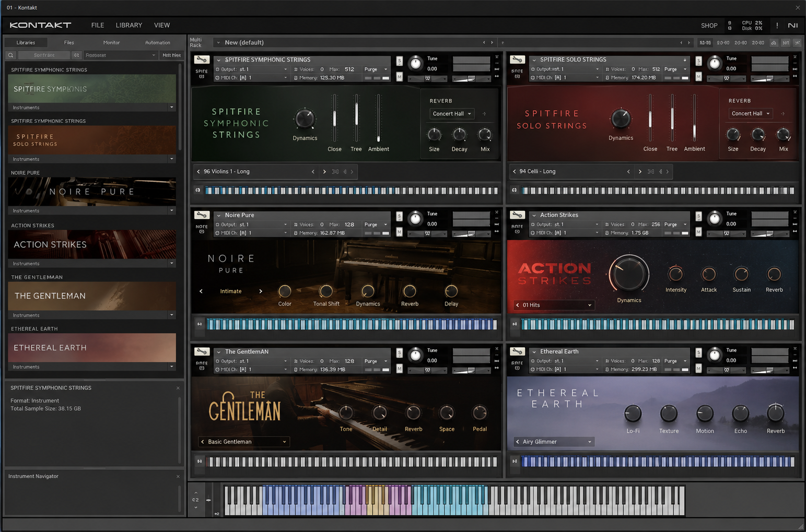Screen dimensions: 806x532
Task: Mute the Spitfire Symphonic Strings instrument
Action: point(400,77)
